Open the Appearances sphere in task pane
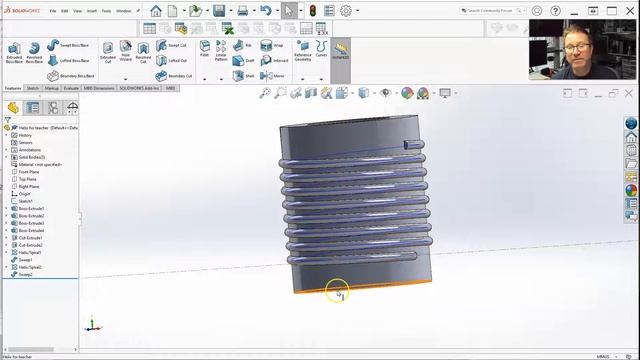Viewport: 640px width, 360px height. 631,190
